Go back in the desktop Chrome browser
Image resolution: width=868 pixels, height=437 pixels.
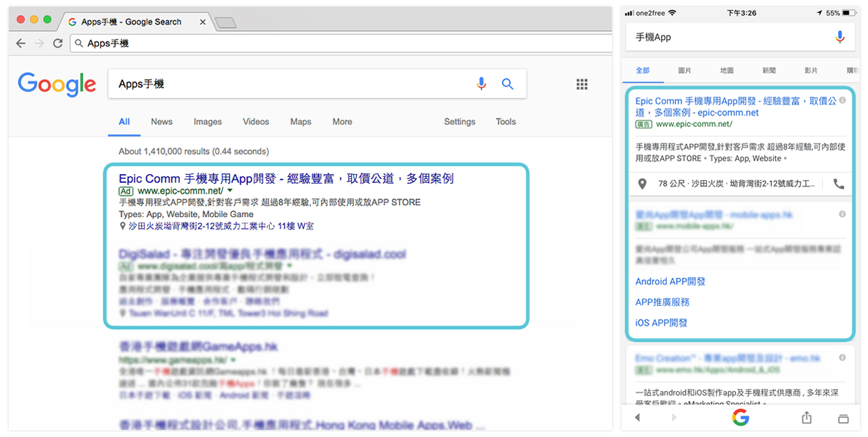(x=20, y=43)
